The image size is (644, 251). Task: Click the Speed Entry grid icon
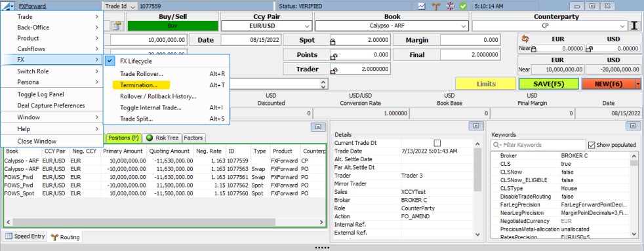point(9,236)
